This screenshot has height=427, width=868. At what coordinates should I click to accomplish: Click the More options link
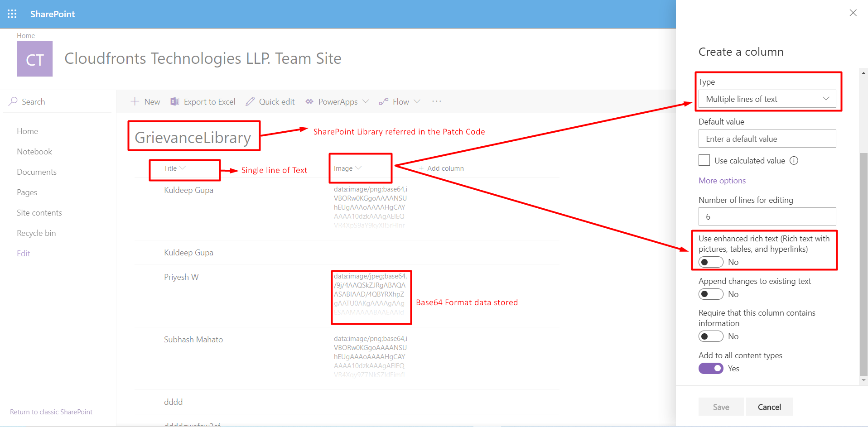tap(722, 181)
